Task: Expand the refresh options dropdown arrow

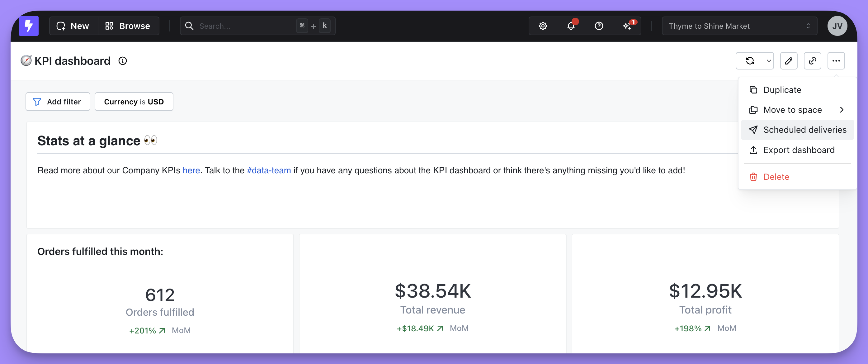Action: [769, 61]
